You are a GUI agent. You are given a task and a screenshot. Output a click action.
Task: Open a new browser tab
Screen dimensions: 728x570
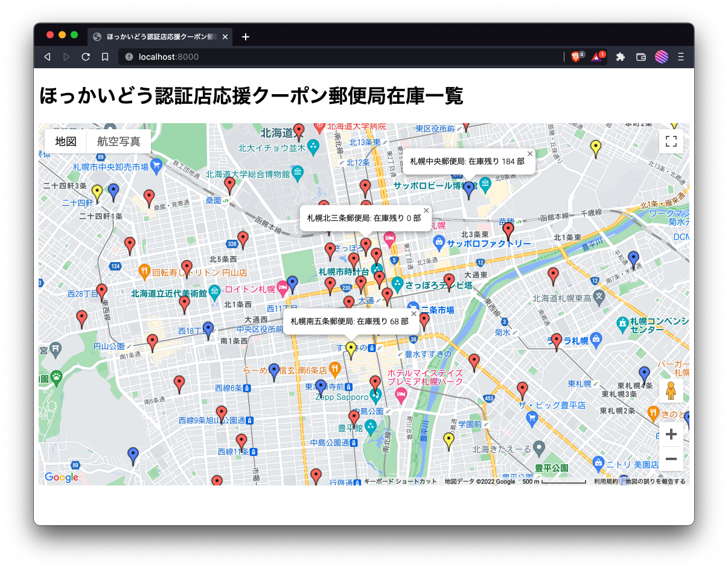point(245,37)
